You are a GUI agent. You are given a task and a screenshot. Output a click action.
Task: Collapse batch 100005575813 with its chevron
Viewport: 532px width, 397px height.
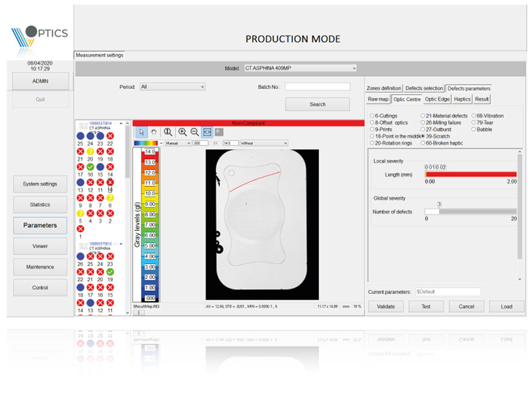(x=121, y=244)
